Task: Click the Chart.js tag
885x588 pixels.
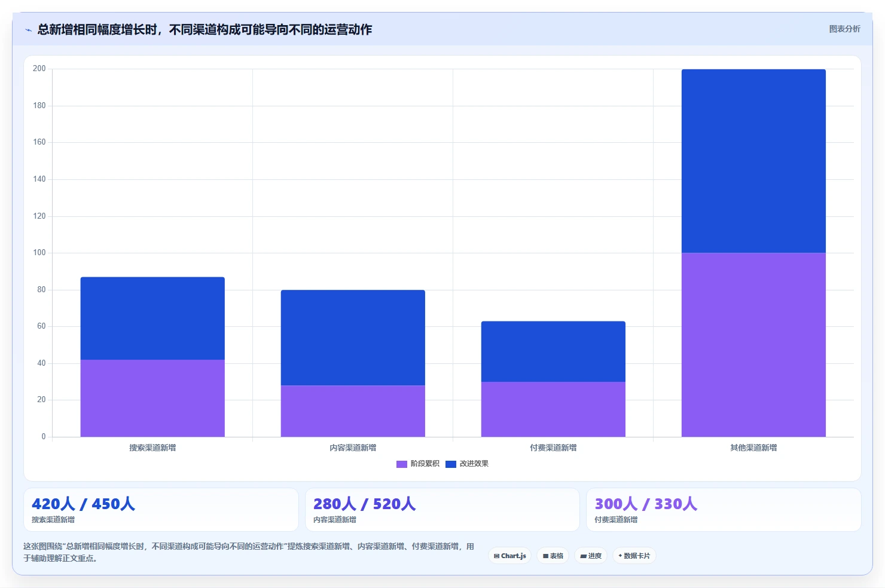Action: tap(510, 556)
